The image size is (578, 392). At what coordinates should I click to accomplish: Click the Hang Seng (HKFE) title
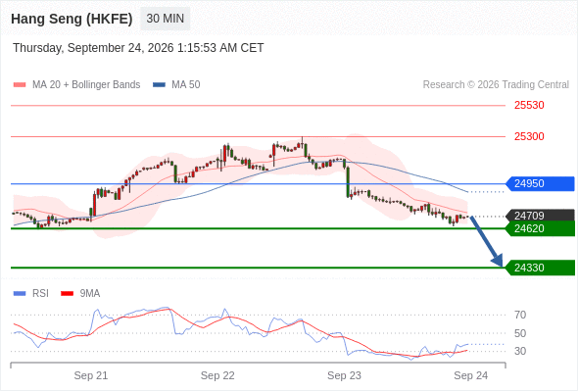pyautogui.click(x=72, y=19)
